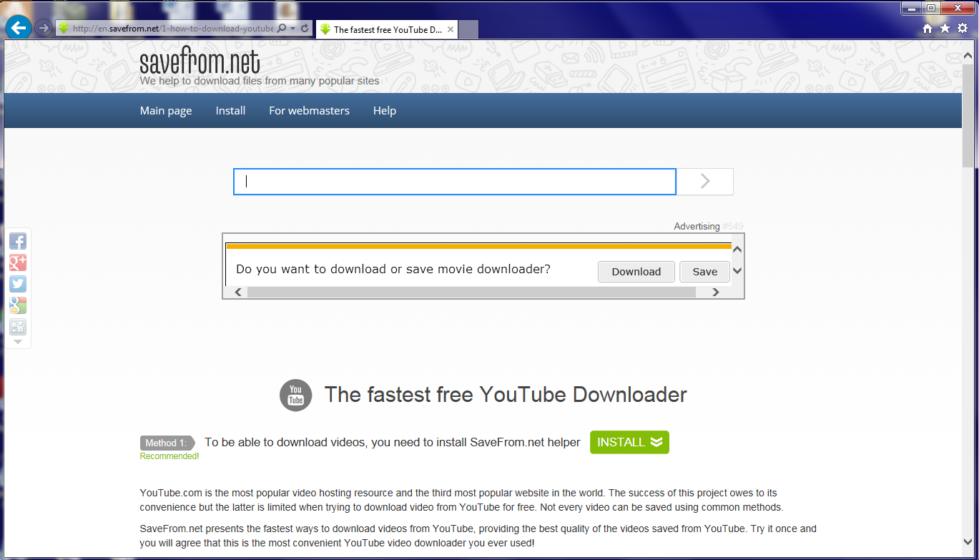Click the '#549' ad number
Viewport: 979px width, 560px height.
tap(733, 227)
